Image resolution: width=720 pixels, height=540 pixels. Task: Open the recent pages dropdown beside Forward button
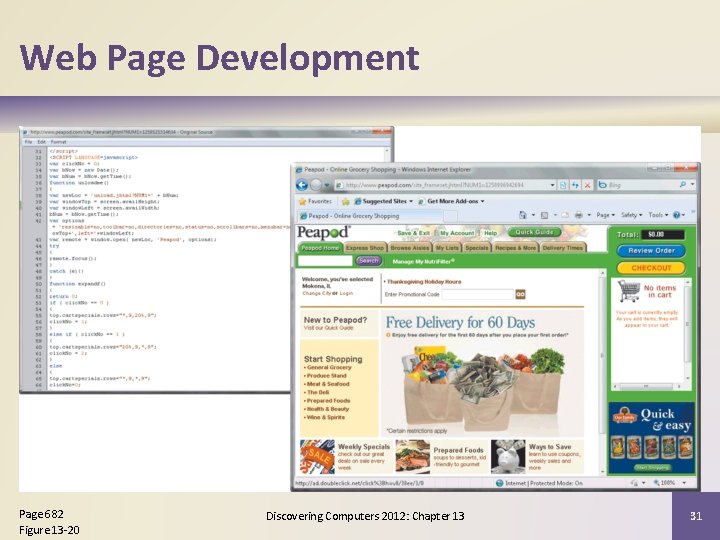coord(327,185)
